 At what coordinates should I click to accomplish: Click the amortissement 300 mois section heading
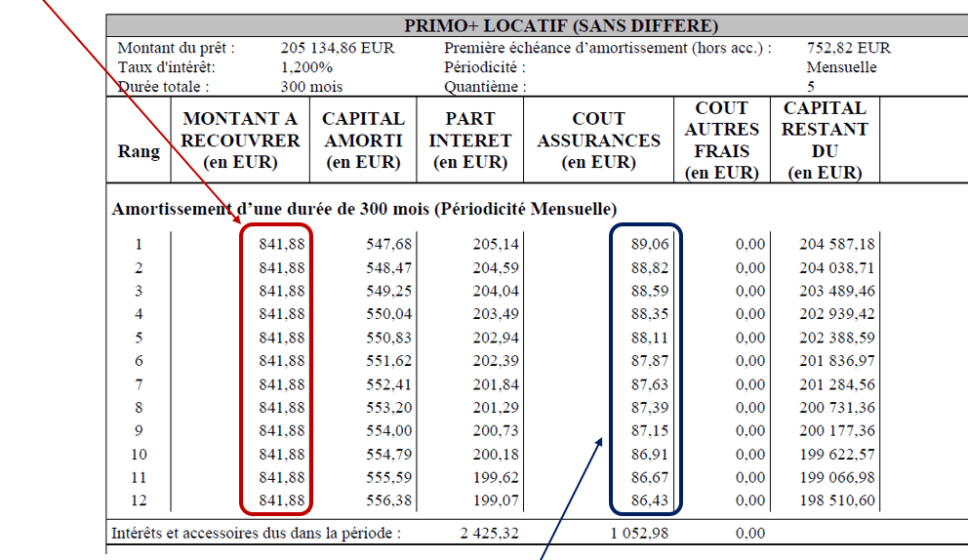coord(364,209)
